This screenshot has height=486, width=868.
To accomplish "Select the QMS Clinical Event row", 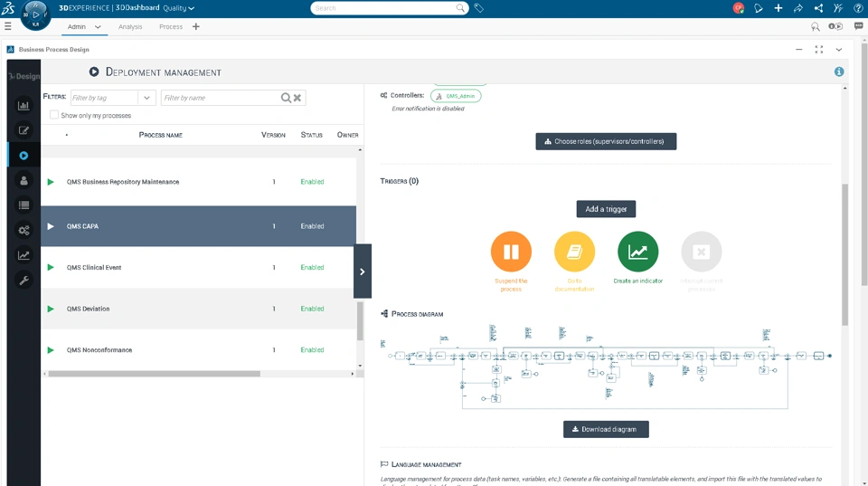I will click(x=198, y=267).
